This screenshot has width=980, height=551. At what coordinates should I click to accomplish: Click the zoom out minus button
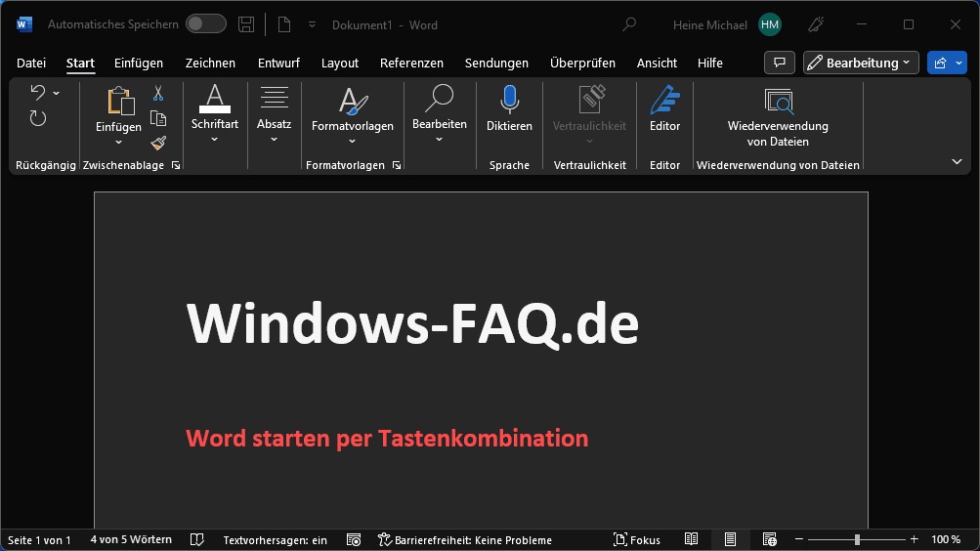(x=798, y=539)
